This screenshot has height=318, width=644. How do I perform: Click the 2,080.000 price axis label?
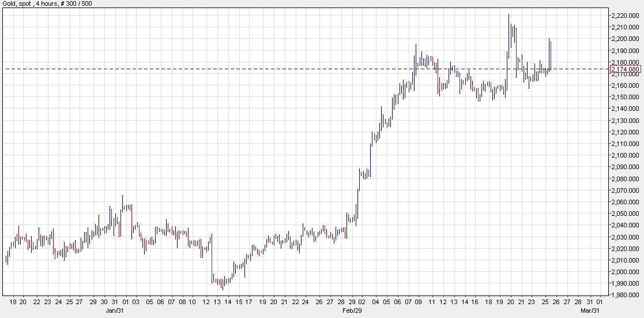pyautogui.click(x=625, y=179)
